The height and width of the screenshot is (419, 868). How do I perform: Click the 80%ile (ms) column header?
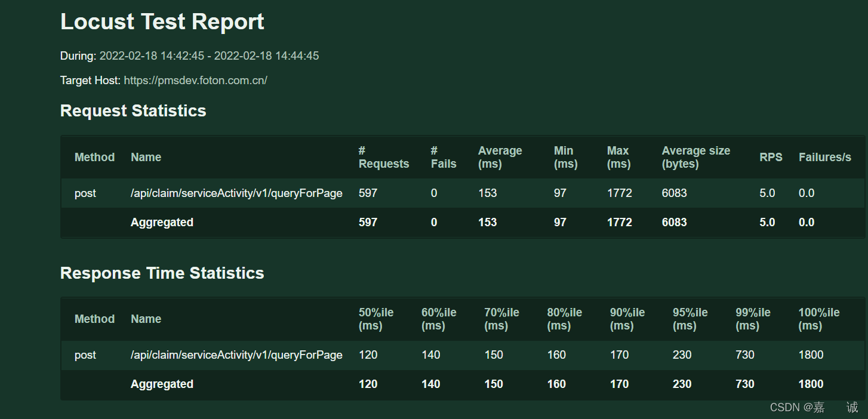[x=565, y=319]
